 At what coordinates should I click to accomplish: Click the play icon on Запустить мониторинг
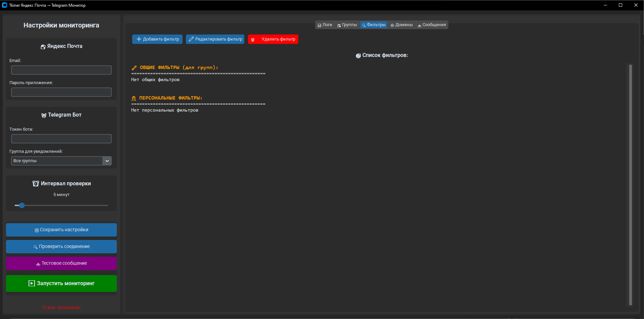coord(32,283)
